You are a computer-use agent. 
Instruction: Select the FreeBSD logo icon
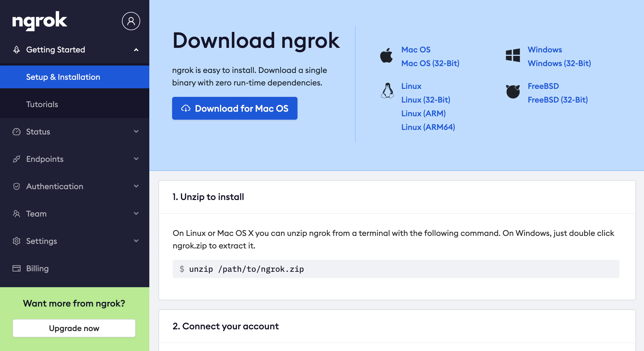click(x=513, y=92)
